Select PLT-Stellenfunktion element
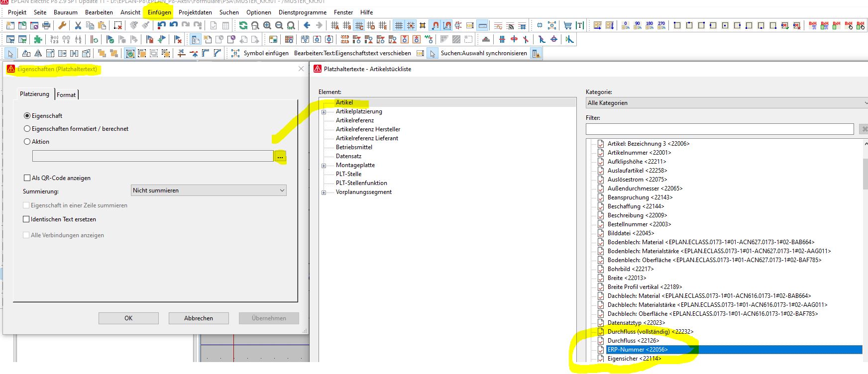 click(x=361, y=183)
